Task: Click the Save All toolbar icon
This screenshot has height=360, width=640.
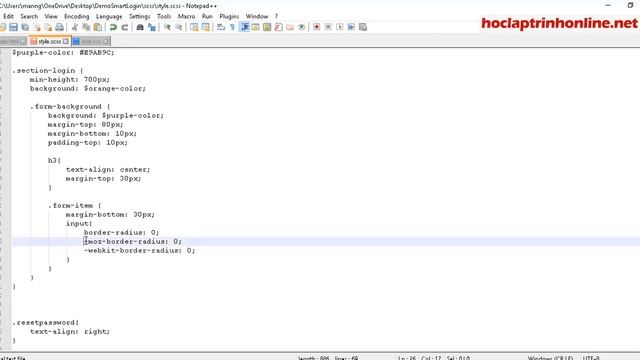Action: [25, 27]
